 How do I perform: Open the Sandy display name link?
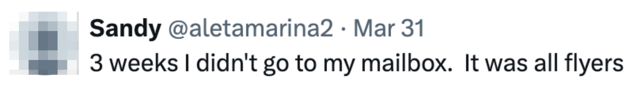[x=125, y=29]
